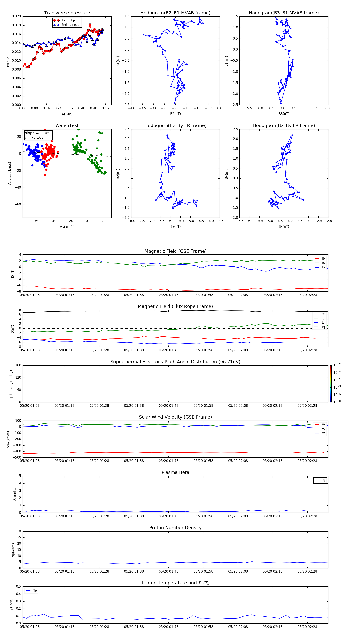Viewport: 351px width, 644px height.
Task: Select the Suprathermal Electrons Pitch Angle Distribution title
Action: (x=175, y=362)
